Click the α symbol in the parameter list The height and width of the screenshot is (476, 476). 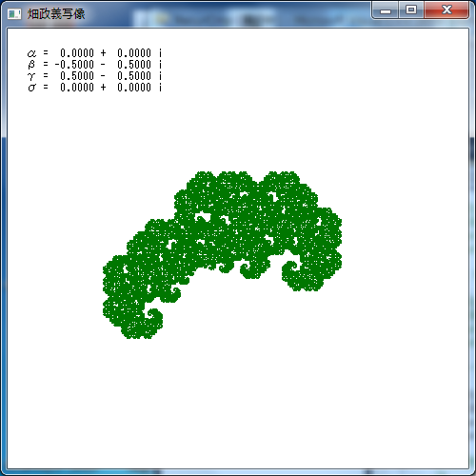point(31,53)
